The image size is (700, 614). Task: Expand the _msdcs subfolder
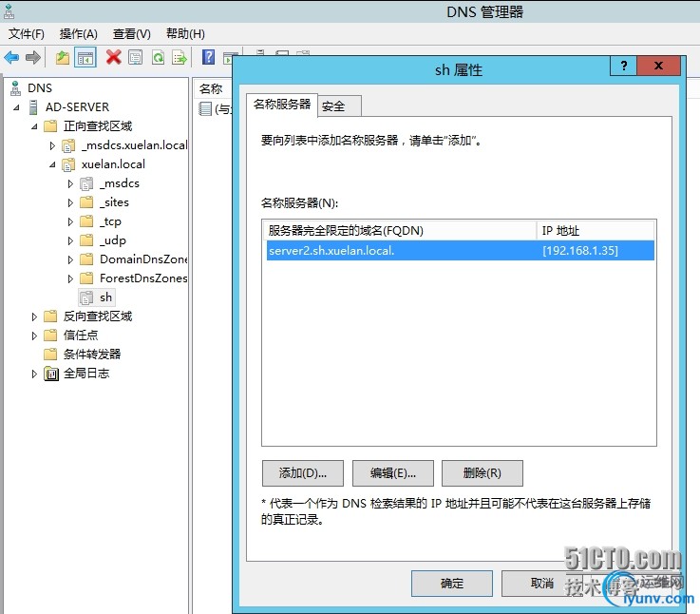tap(70, 183)
